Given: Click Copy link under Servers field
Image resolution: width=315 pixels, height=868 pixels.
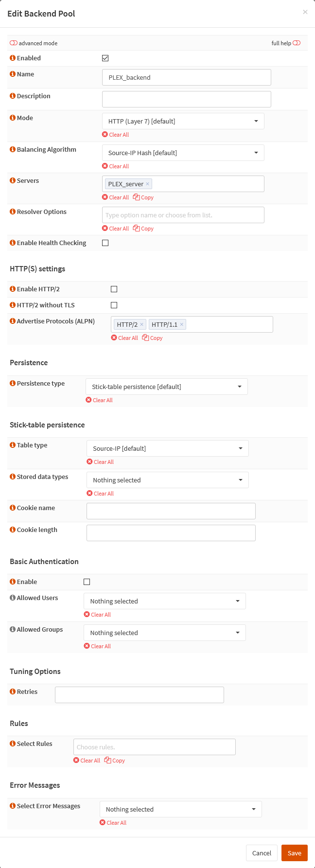Looking at the screenshot, I should [144, 197].
